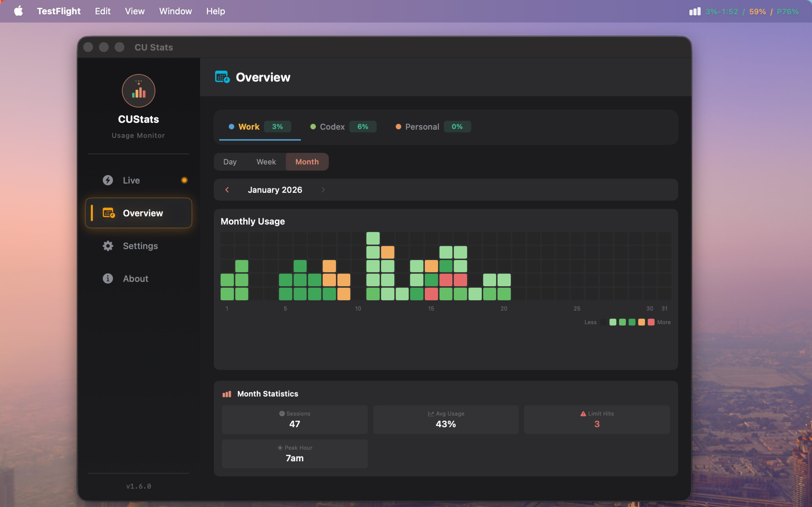The height and width of the screenshot is (507, 812).
Task: Select the Work category filter
Action: click(249, 127)
